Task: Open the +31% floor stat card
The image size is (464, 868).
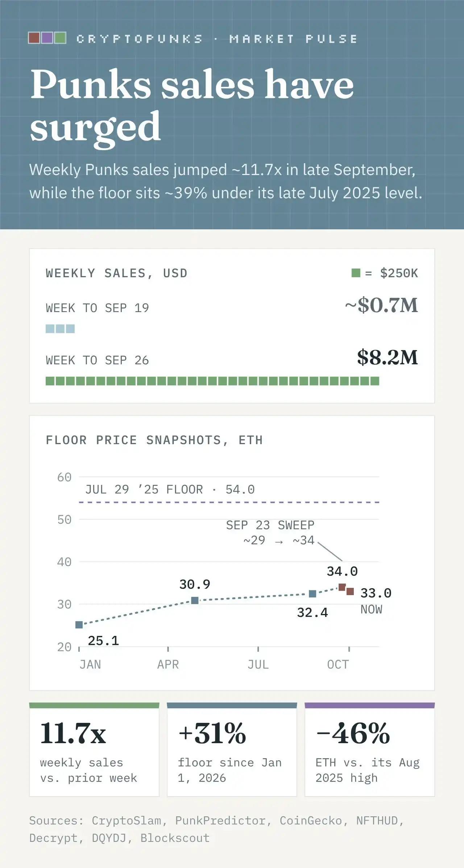Action: (232, 750)
